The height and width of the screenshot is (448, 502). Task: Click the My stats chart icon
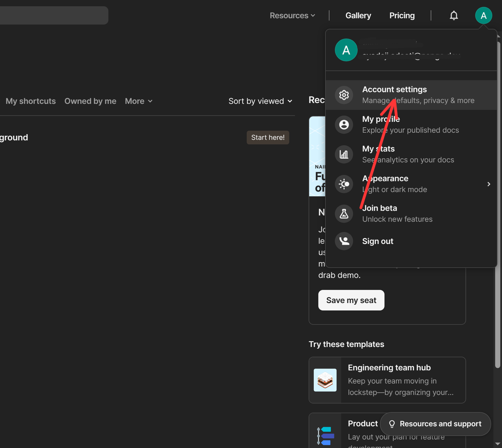click(x=344, y=154)
